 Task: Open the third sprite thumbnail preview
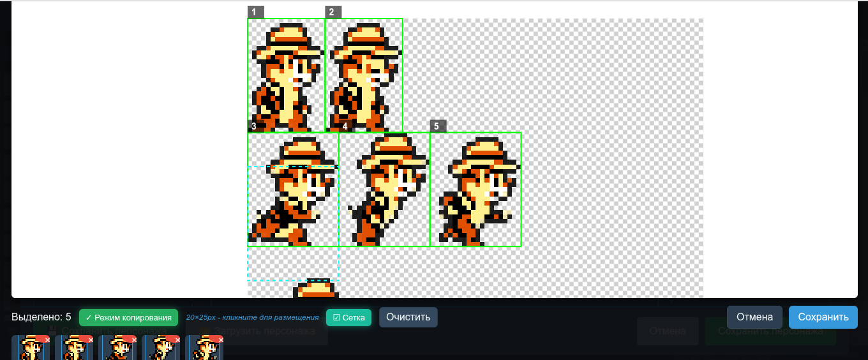pos(117,349)
